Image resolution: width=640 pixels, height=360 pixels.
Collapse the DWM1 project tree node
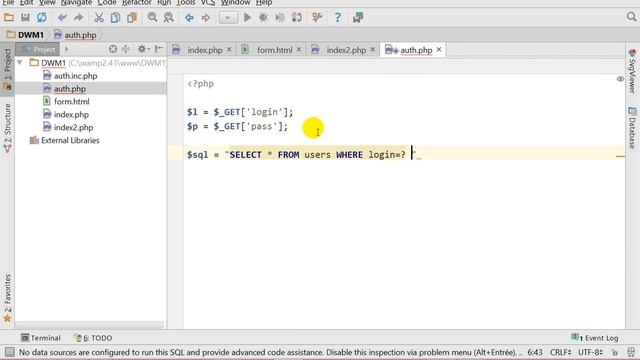pyautogui.click(x=20, y=63)
